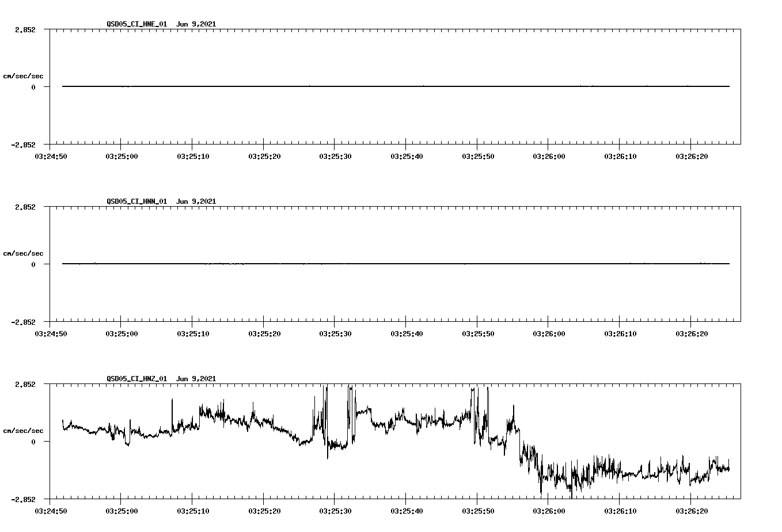Click the cm/sec/sec unit label on HNN plot
This screenshot has height=532, width=782.
[23, 253]
